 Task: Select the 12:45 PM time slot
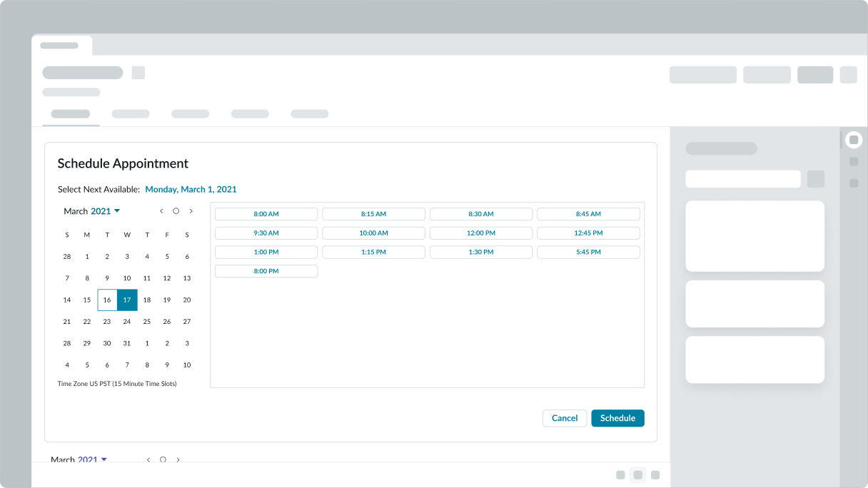click(588, 233)
